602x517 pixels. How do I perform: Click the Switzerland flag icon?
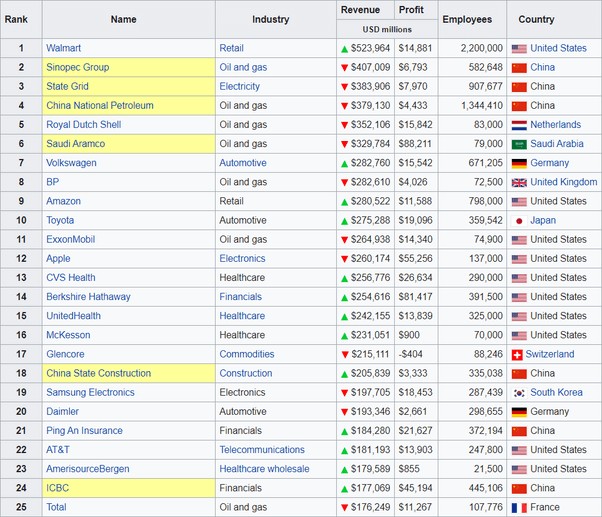pos(517,355)
